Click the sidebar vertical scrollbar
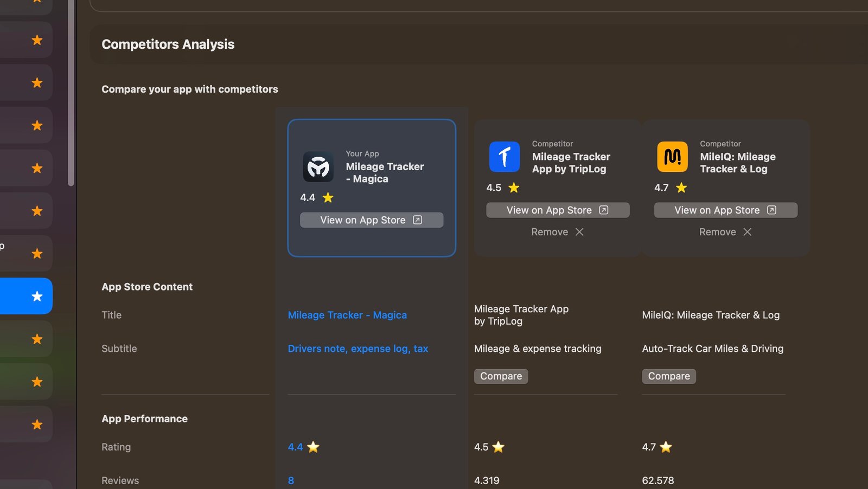The image size is (868, 489). 71,92
